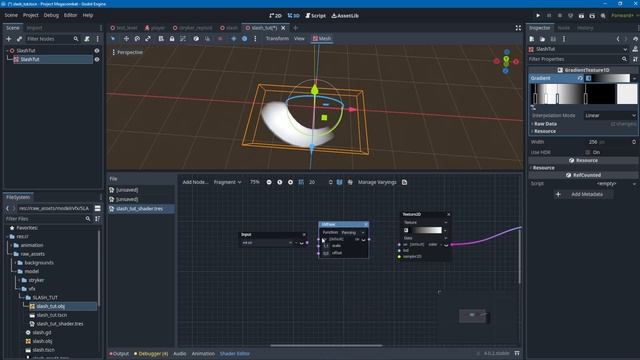Toggle the Use HDR On checkbox

coord(588,152)
